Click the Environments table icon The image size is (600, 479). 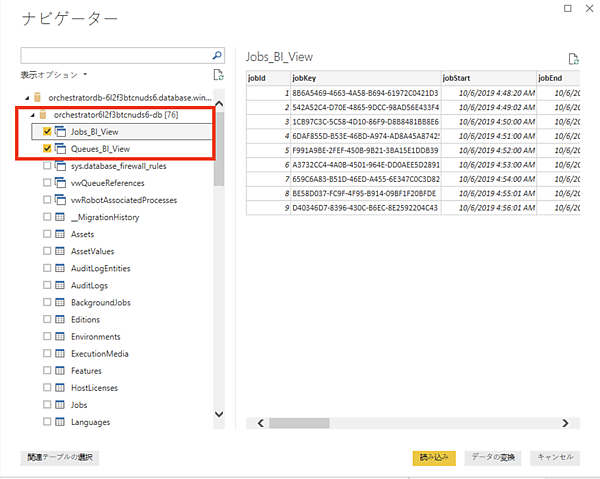coord(61,337)
